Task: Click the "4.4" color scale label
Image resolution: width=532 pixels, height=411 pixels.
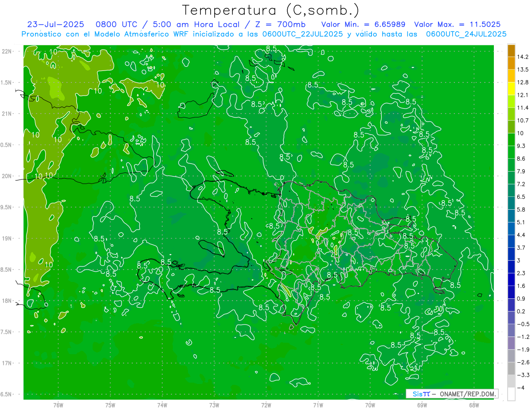Action: pos(521,235)
